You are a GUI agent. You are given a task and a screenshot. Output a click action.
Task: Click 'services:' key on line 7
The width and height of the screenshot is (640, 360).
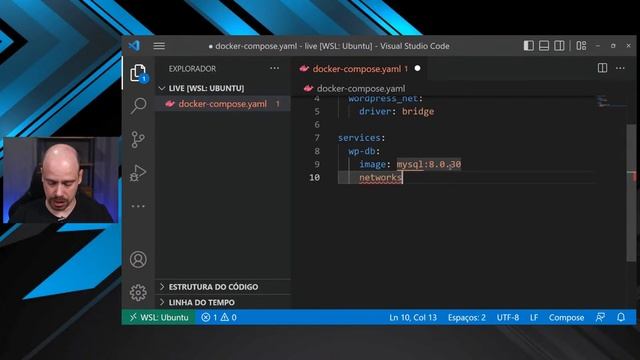[x=361, y=138]
